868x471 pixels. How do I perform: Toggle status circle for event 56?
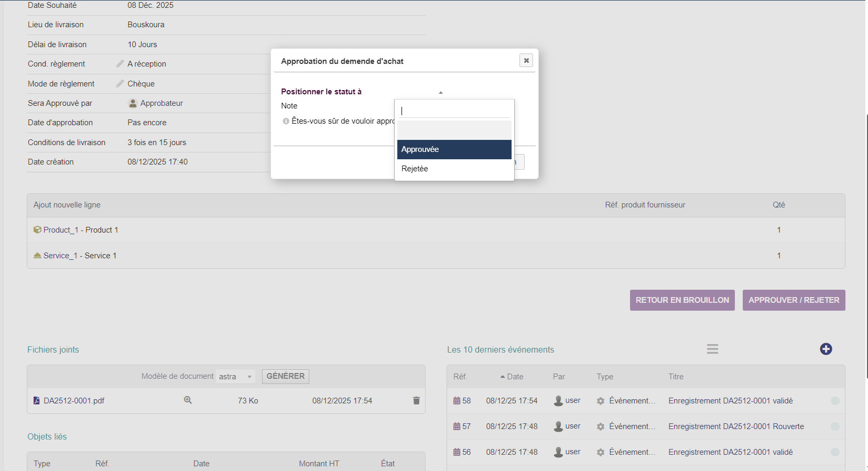[835, 452]
